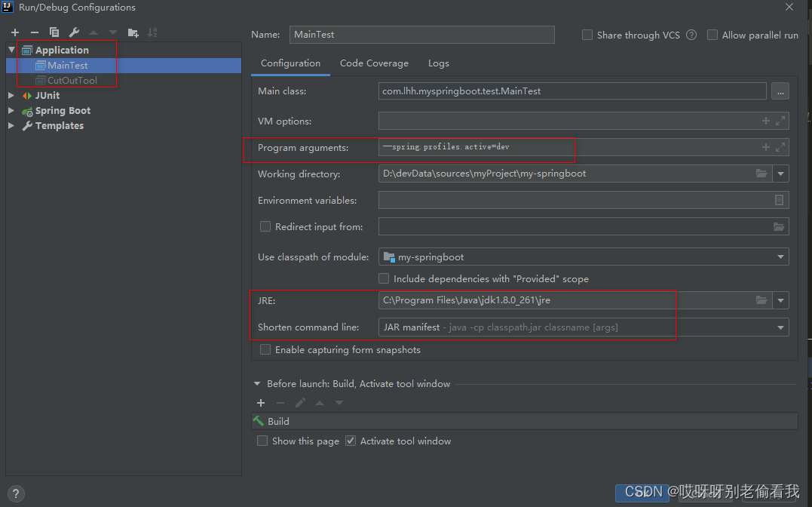Screen dimensions: 812x507
Task: Create a new folder for configurations
Action: (133, 32)
